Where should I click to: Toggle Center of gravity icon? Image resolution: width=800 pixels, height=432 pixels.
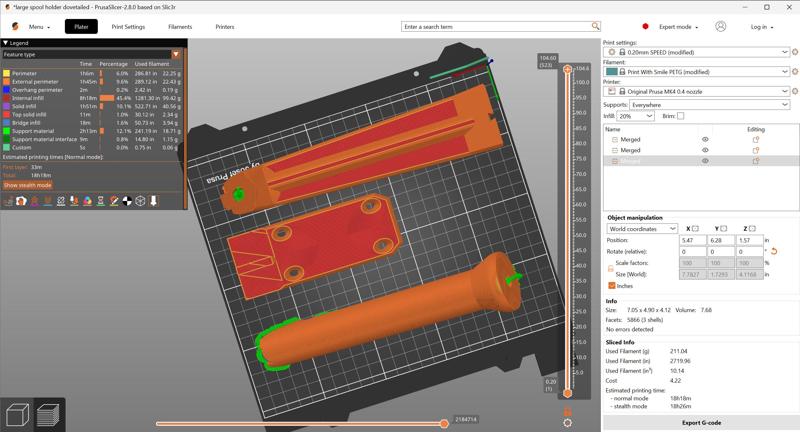tap(128, 201)
